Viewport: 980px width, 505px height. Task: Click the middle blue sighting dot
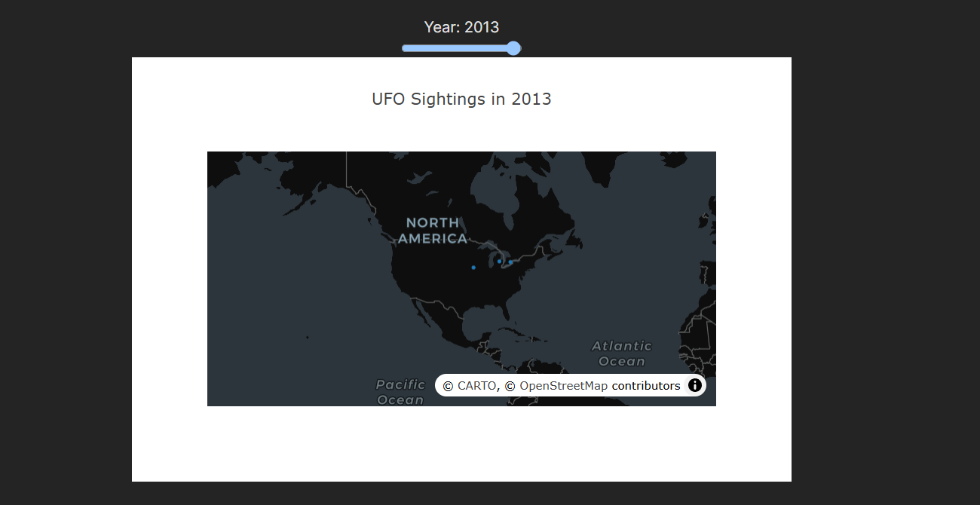click(499, 262)
